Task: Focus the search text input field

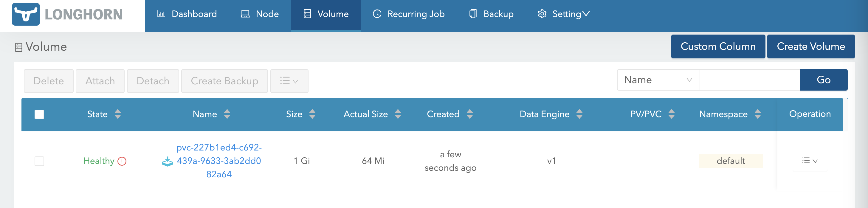Action: tap(749, 80)
